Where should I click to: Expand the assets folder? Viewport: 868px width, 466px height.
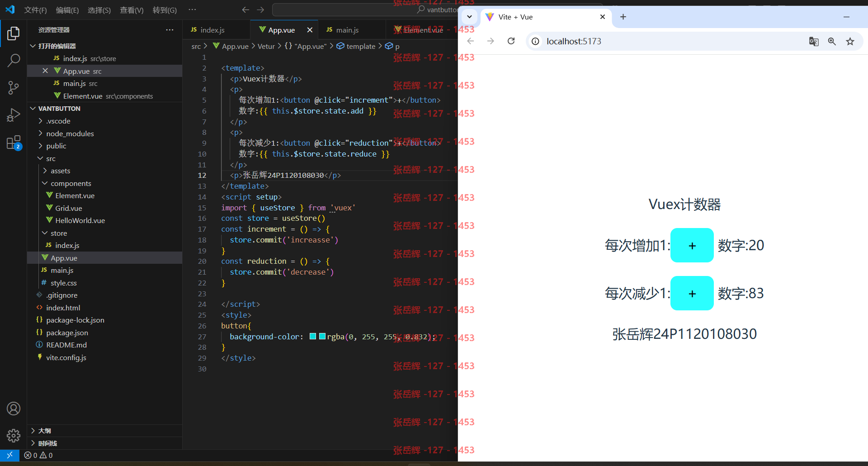[45, 171]
